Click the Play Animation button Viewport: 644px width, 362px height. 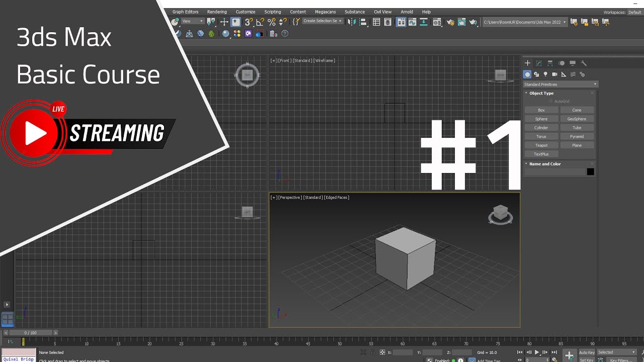(x=537, y=352)
